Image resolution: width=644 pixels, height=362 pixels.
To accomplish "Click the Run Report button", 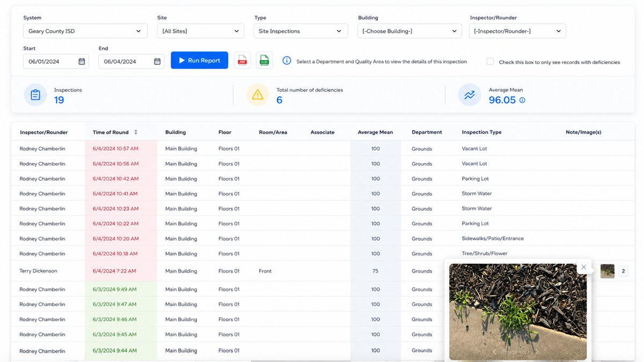I will 199,61.
